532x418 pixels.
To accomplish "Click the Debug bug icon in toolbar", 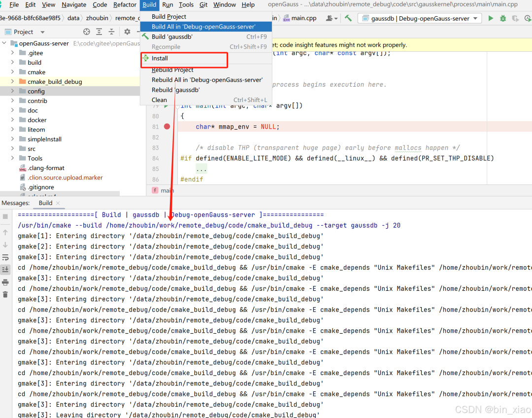I will pyautogui.click(x=503, y=18).
